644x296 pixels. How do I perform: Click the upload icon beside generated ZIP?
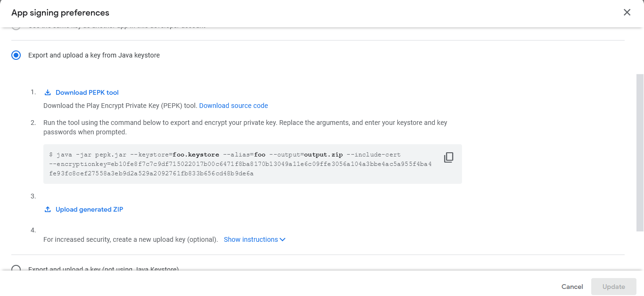tap(48, 209)
